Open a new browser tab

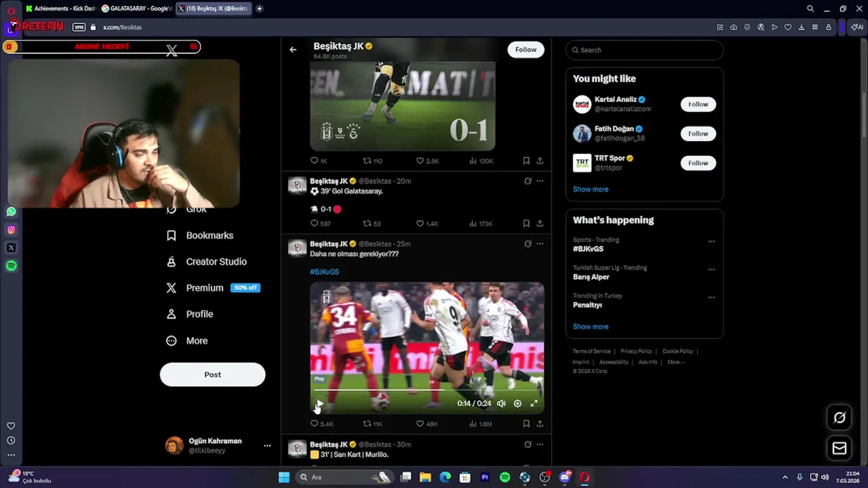(259, 9)
